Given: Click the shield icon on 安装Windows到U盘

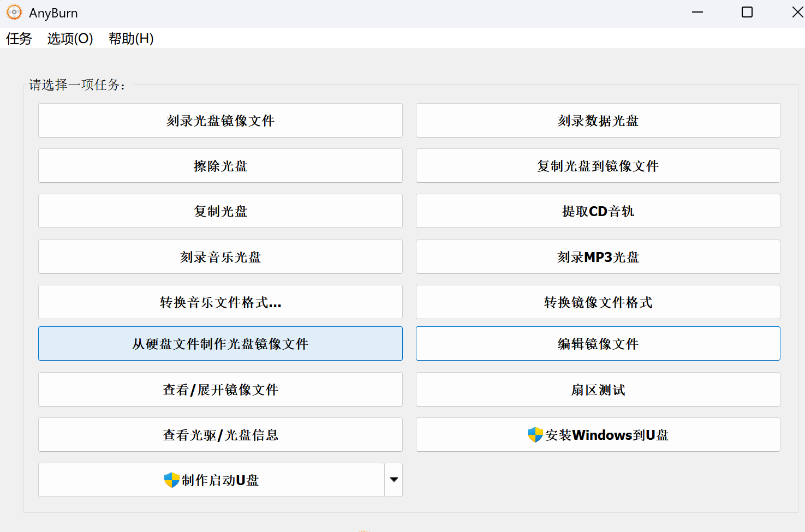Looking at the screenshot, I should pos(535,435).
